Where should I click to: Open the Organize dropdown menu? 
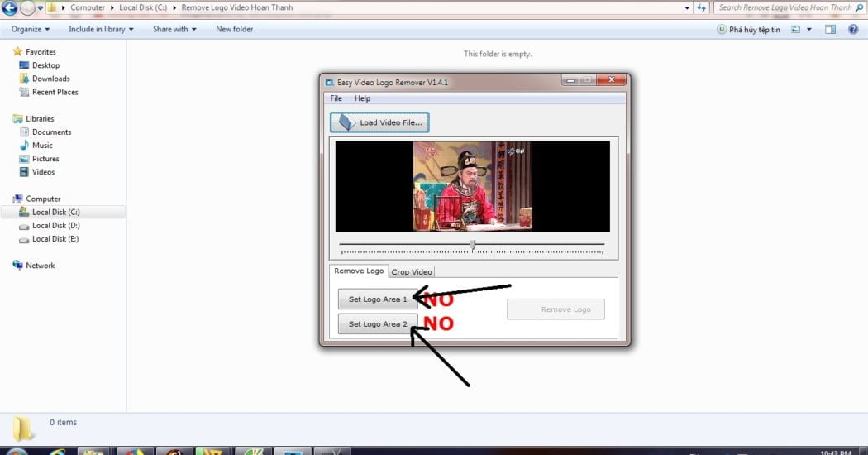pos(31,30)
